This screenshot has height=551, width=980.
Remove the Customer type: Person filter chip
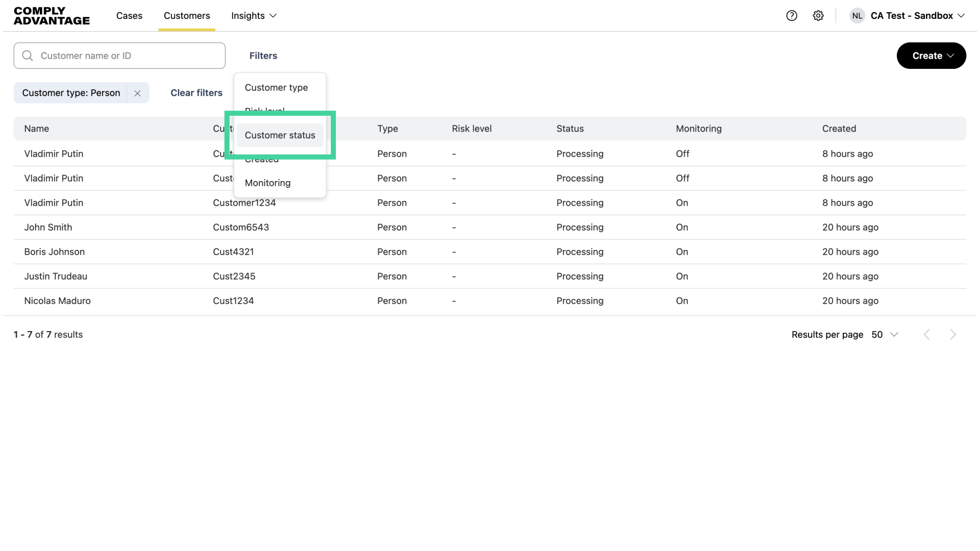[x=137, y=93]
